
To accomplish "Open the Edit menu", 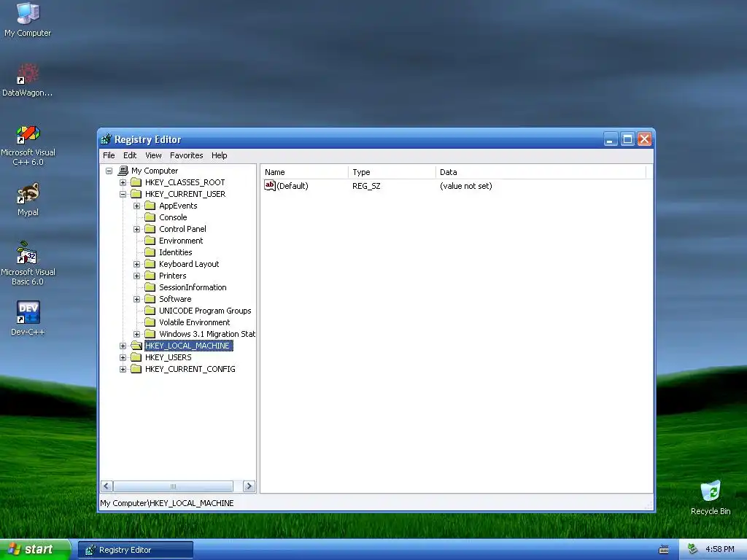I will tap(130, 155).
